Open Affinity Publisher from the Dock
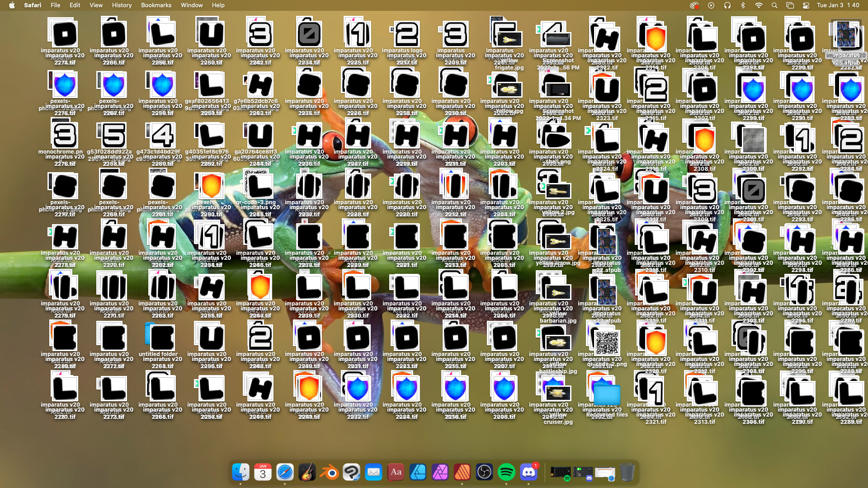The image size is (868, 488). pos(462,473)
